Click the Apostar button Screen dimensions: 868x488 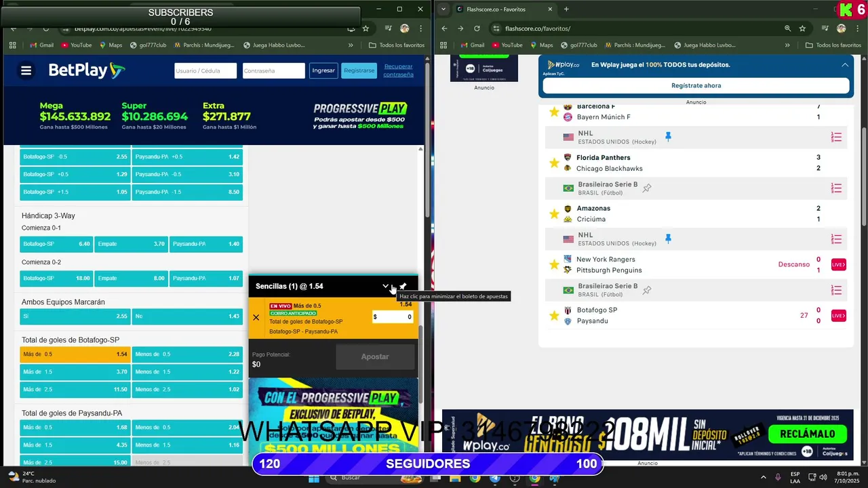click(375, 357)
